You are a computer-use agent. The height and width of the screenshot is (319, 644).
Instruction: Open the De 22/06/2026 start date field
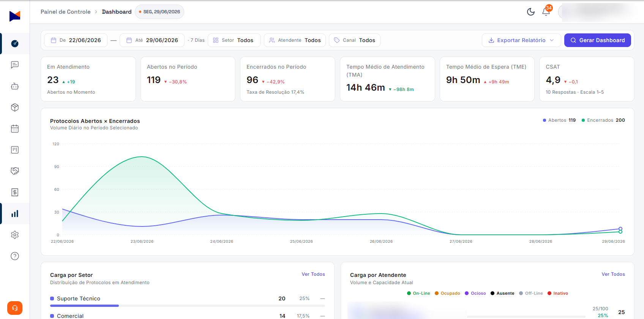[x=76, y=40]
